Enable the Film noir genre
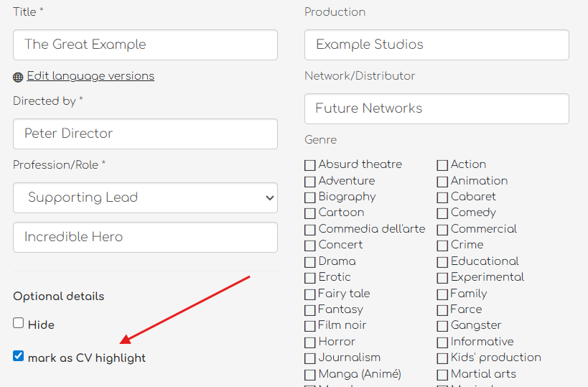The height and width of the screenshot is (387, 588). point(310,326)
